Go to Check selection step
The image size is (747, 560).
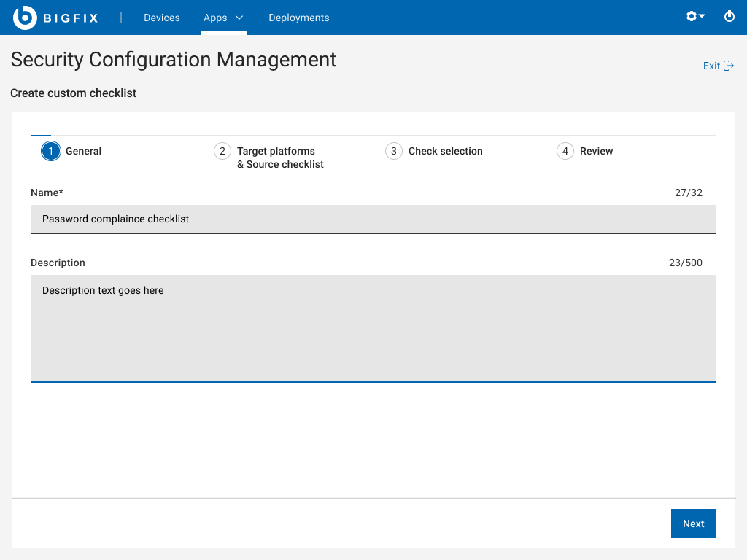(446, 151)
